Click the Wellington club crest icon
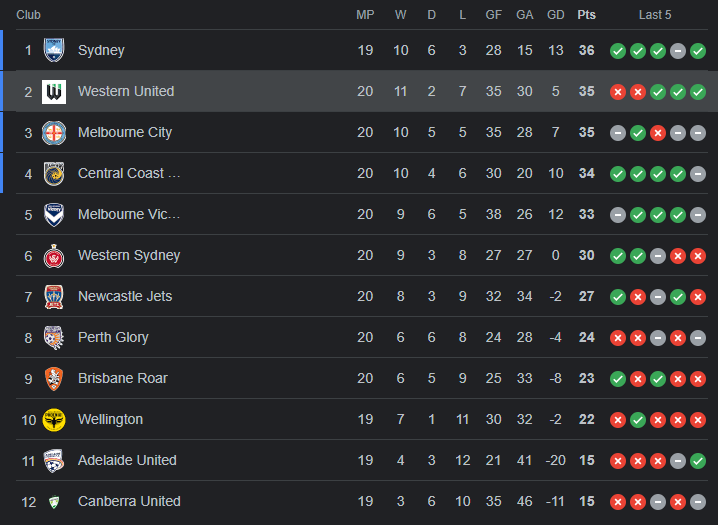Screen dimensions: 718x525 [x=54, y=419]
